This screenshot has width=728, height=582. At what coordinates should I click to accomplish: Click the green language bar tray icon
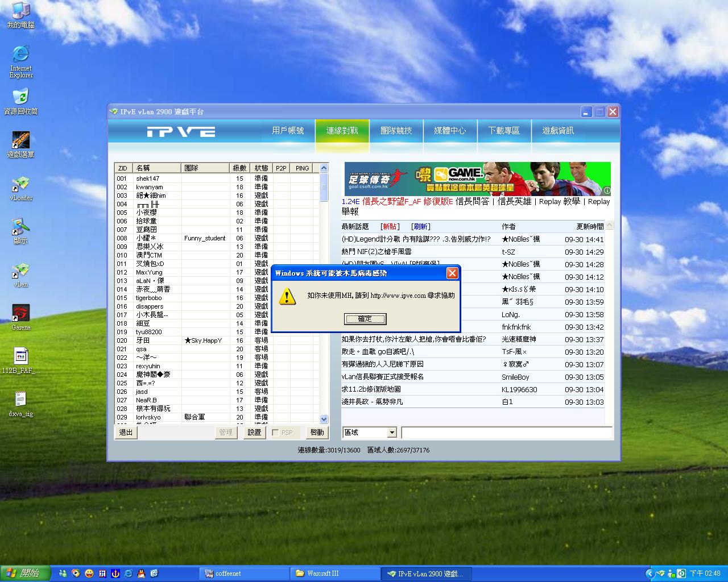pyautogui.click(x=682, y=573)
